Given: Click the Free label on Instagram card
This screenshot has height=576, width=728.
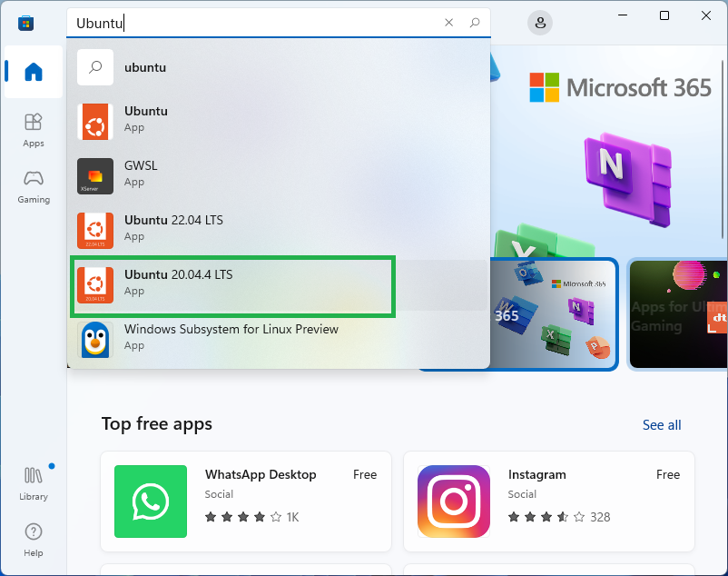Looking at the screenshot, I should 668,475.
